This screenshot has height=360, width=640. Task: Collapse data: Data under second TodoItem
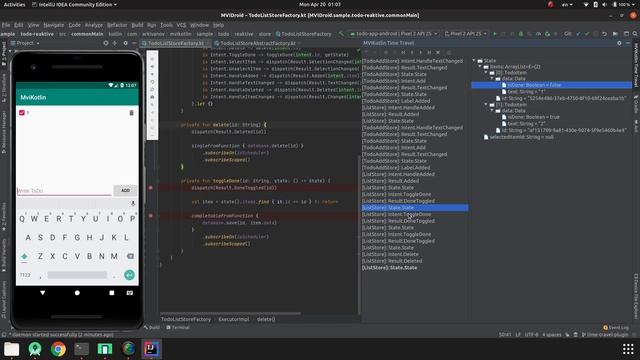492,111
